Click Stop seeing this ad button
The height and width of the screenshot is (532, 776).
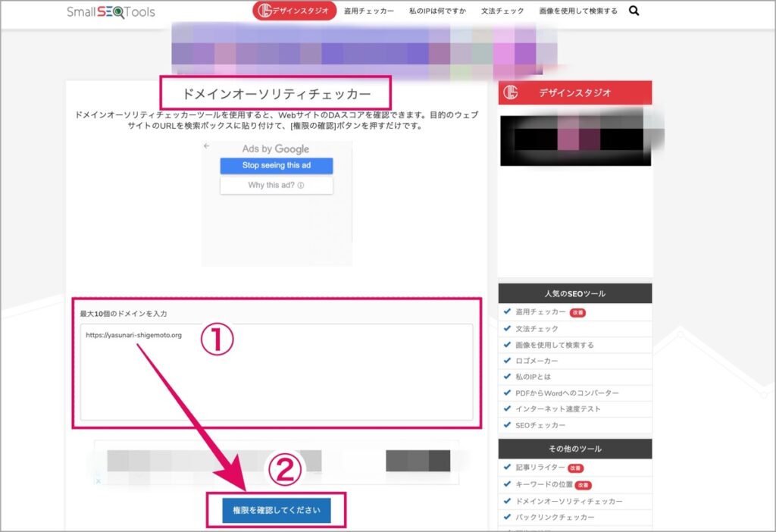click(277, 165)
